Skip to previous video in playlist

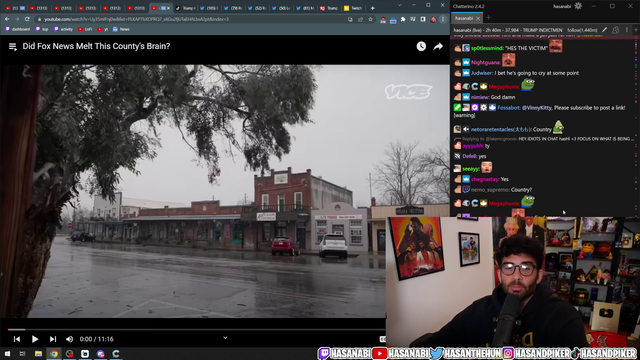point(17,339)
